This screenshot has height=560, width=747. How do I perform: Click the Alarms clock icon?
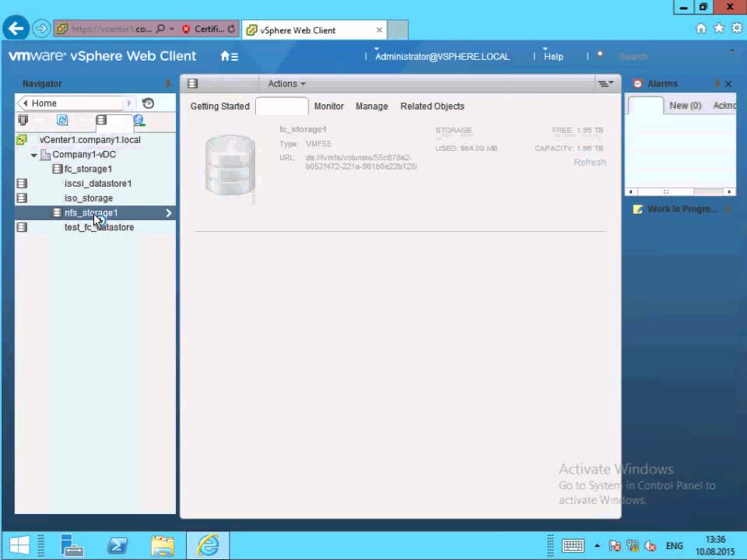point(637,84)
